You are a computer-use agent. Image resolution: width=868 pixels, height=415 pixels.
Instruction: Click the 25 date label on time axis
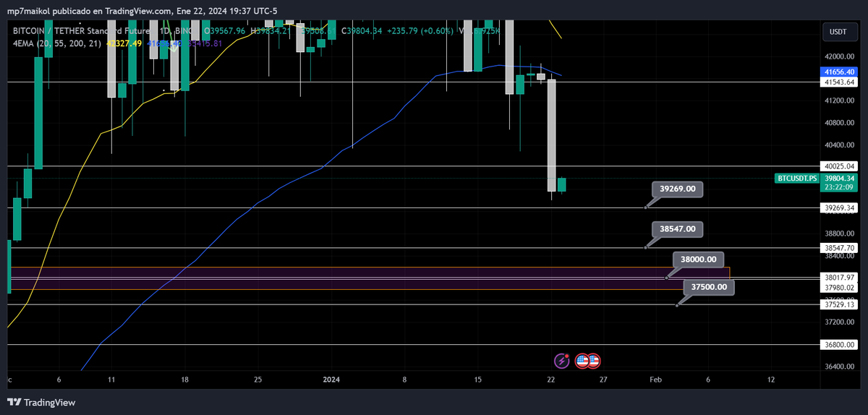pyautogui.click(x=258, y=379)
